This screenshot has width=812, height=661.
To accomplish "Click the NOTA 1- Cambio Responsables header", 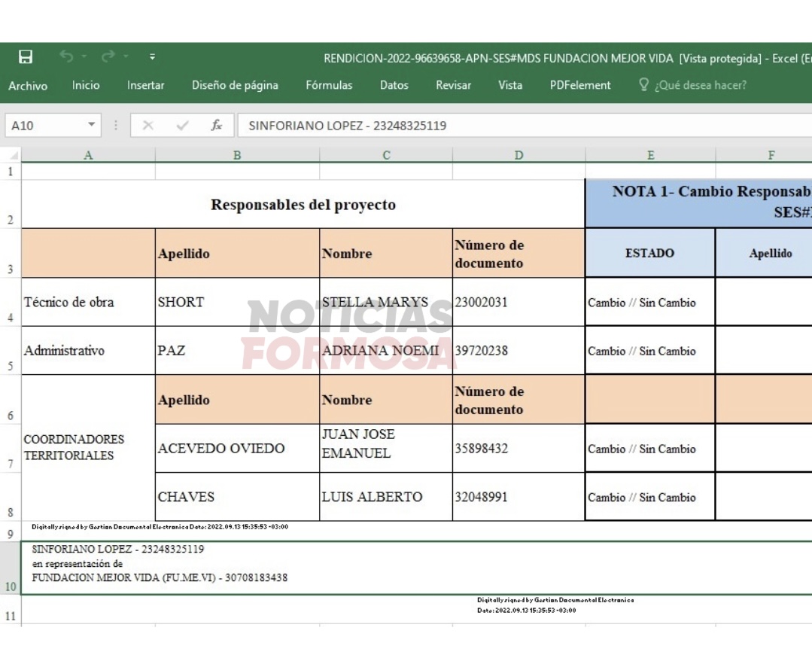I will coord(699,203).
